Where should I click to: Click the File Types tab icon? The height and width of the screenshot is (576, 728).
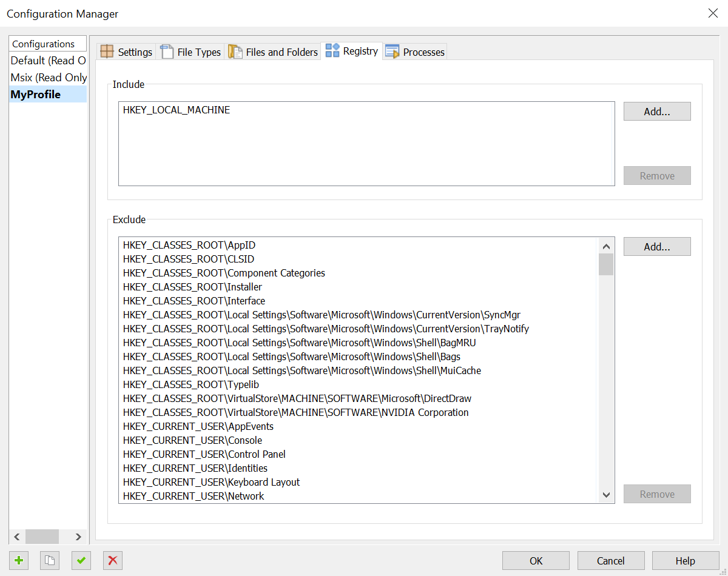[x=167, y=52]
